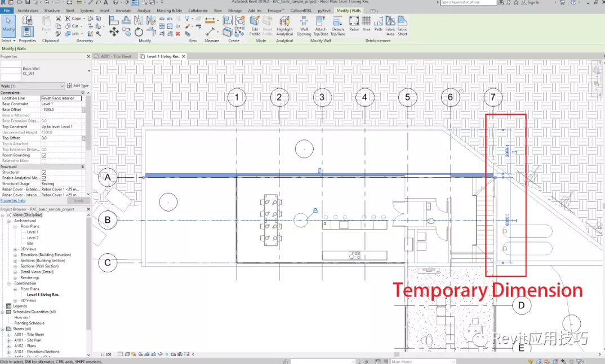Collapse the Constraints section
The height and width of the screenshot is (364, 605).
tap(82, 93)
